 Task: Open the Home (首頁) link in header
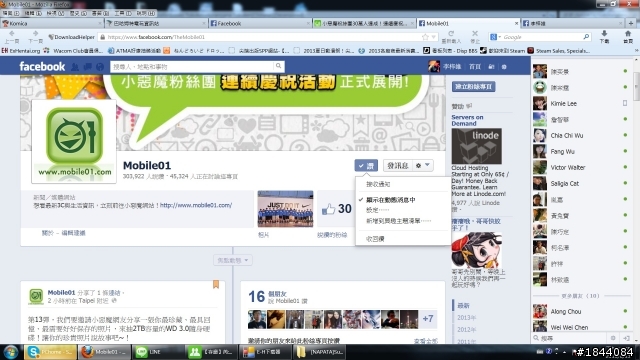[x=475, y=67]
